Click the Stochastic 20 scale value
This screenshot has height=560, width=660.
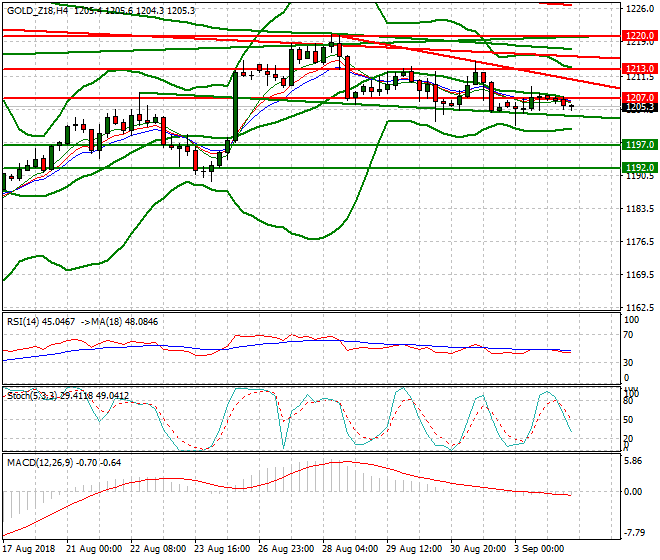click(628, 439)
